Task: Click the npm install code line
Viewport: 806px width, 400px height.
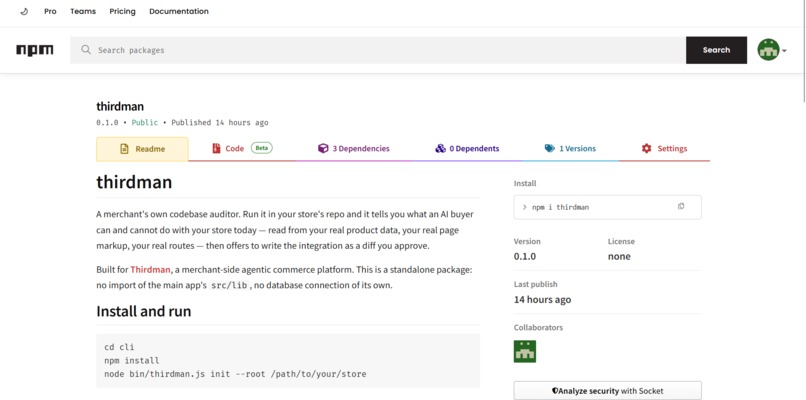Action: pos(132,360)
